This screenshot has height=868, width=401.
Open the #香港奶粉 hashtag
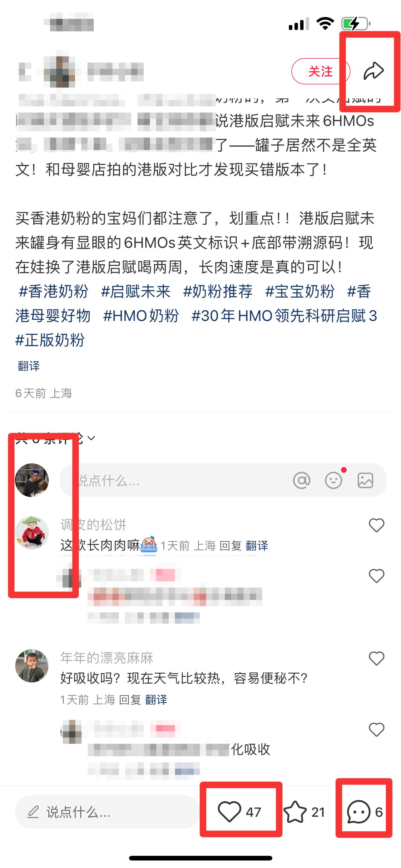(53, 291)
